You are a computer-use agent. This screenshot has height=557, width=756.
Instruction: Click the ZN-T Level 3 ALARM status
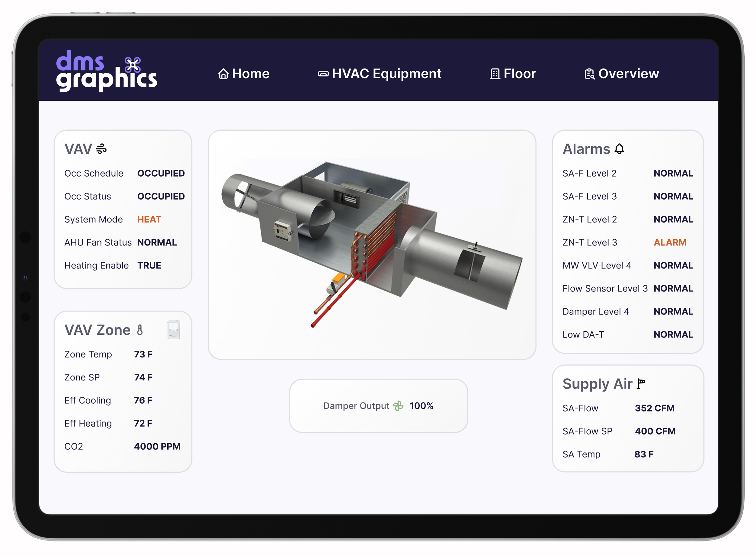point(670,242)
